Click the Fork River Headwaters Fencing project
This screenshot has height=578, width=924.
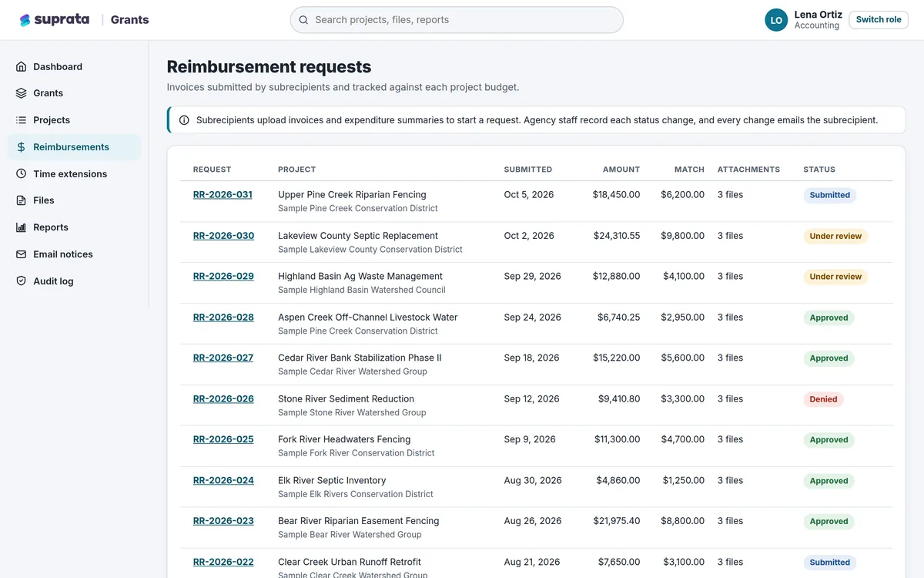(344, 439)
